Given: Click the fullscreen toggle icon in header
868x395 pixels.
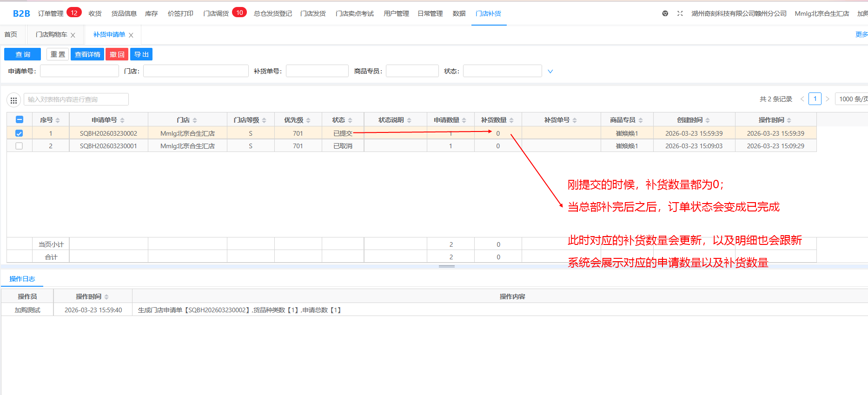Looking at the screenshot, I should tap(680, 13).
